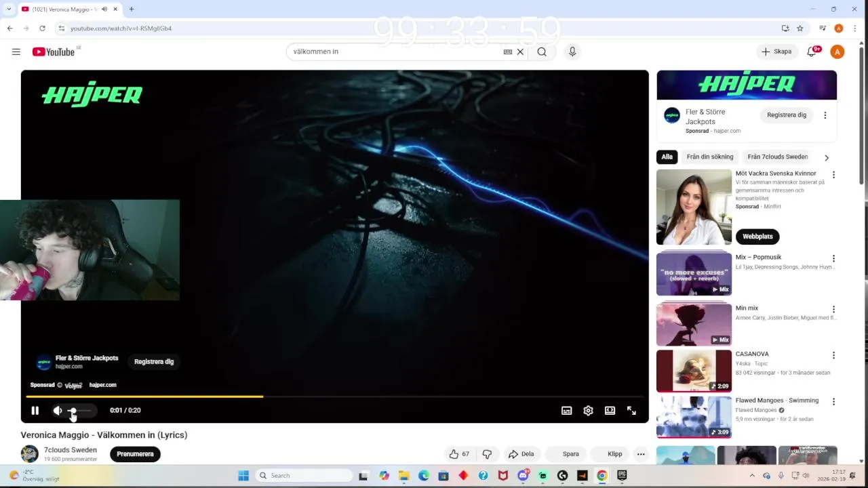868x488 pixels.
Task: Click the taskbar Search box
Action: tap(303, 476)
